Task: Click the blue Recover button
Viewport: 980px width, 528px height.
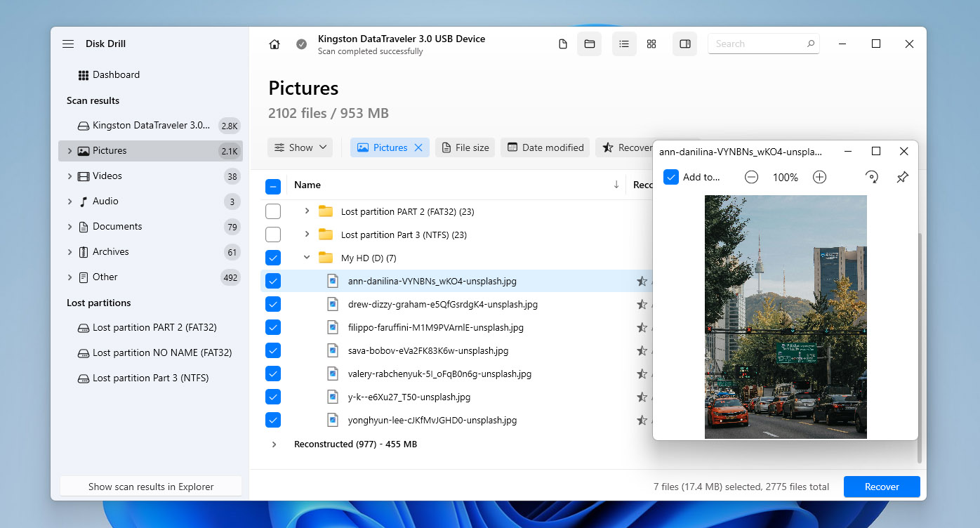Action: click(882, 487)
